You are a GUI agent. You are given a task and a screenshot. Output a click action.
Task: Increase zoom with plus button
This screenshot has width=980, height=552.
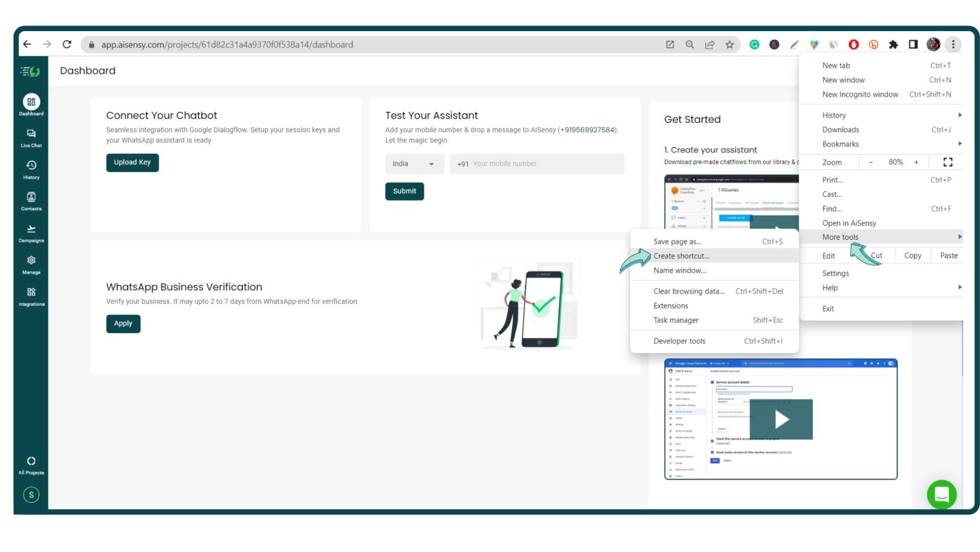coord(916,162)
